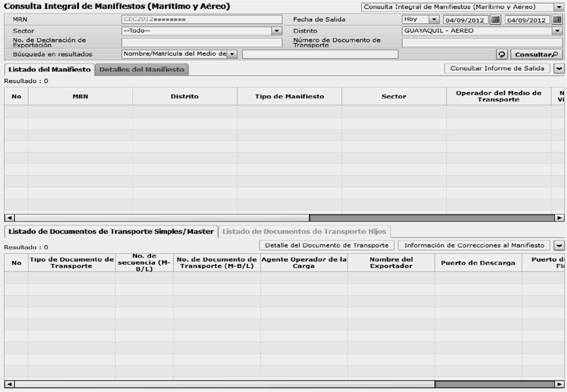Click the Consultar button

(537, 55)
